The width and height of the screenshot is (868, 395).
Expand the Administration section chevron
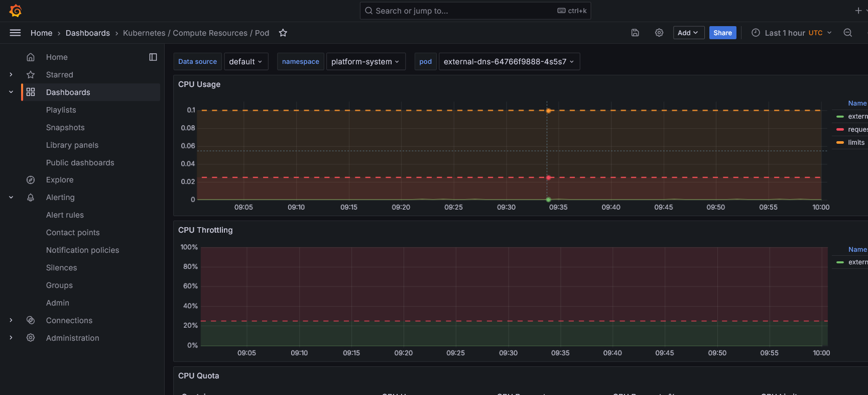(x=11, y=338)
